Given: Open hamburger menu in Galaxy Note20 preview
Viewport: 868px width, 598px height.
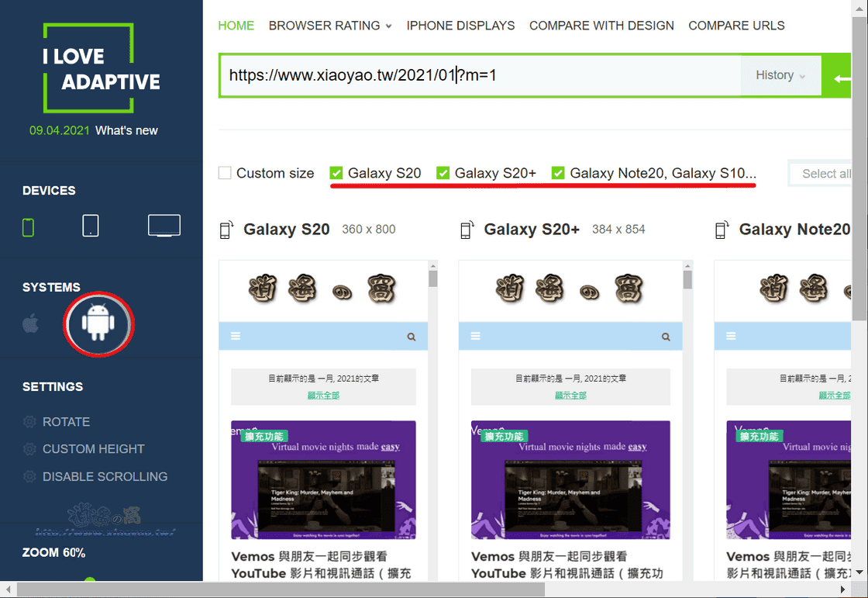Looking at the screenshot, I should (731, 336).
